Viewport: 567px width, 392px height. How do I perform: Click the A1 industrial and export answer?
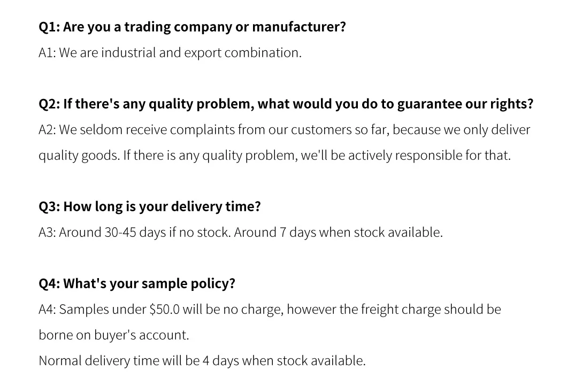(x=170, y=53)
